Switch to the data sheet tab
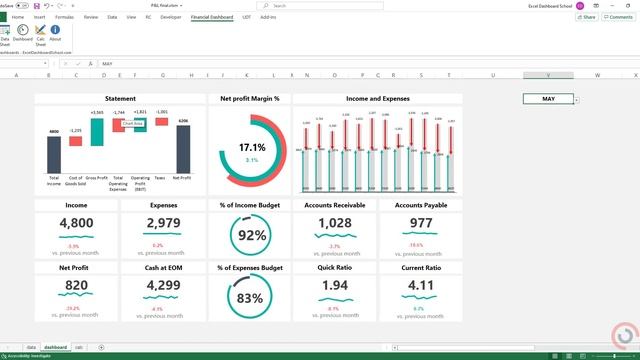 click(31, 347)
